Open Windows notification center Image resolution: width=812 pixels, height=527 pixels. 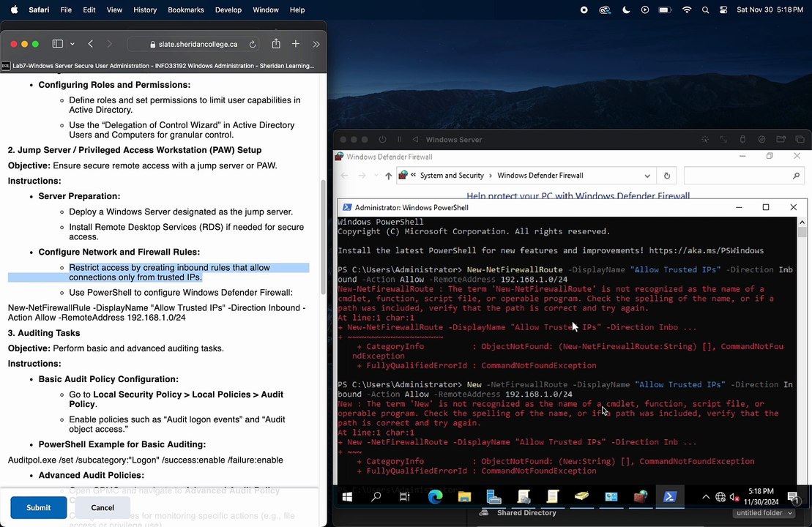[x=794, y=498]
